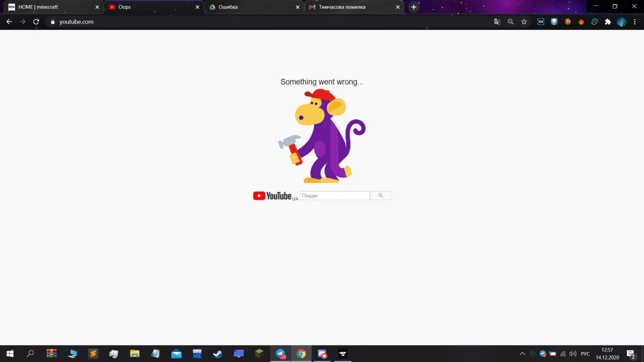Close the HOME | minecraft tab
Screen dimensions: 644x362
97,7
